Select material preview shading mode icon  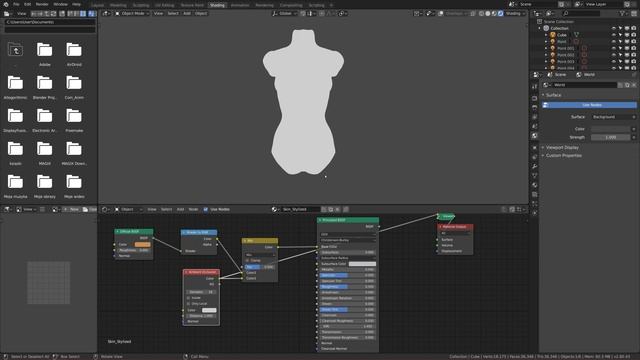pos(494,13)
